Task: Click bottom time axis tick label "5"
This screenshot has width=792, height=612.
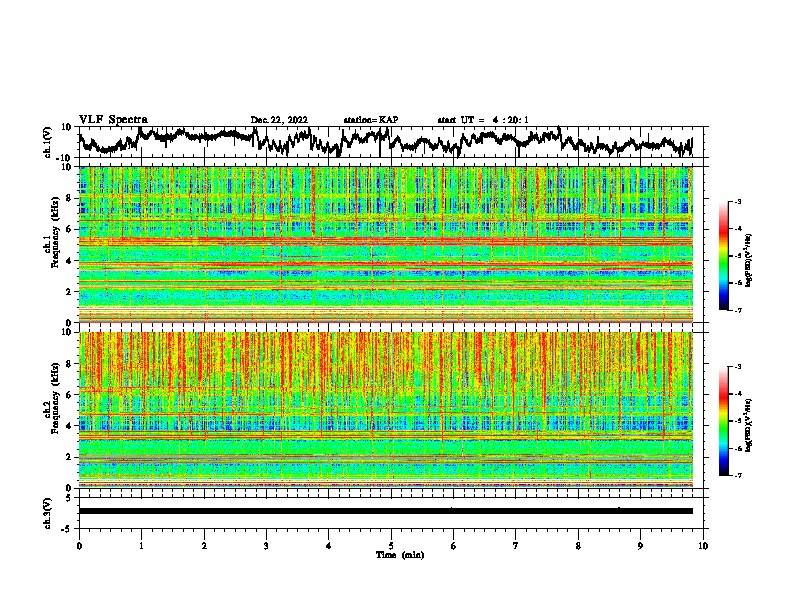Action: pyautogui.click(x=391, y=546)
